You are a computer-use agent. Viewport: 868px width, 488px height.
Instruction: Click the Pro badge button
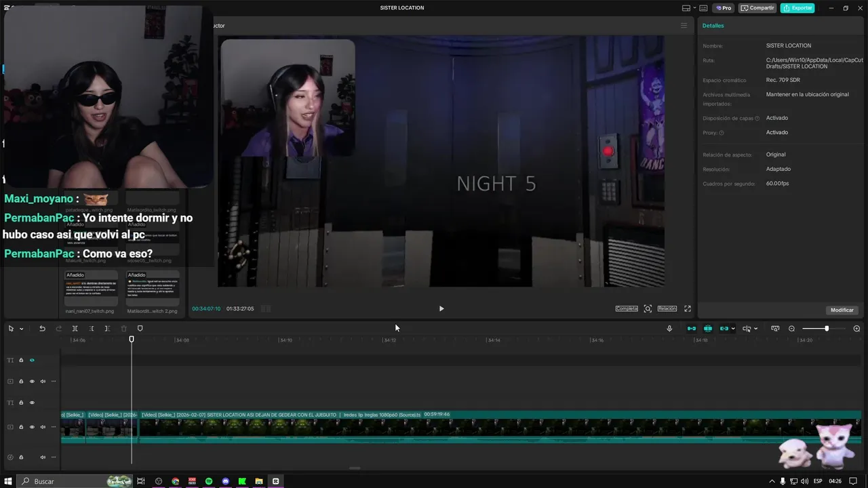click(x=723, y=8)
